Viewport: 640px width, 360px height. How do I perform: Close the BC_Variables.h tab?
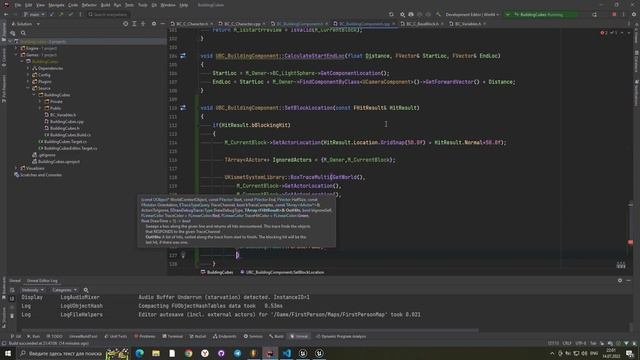(x=484, y=24)
